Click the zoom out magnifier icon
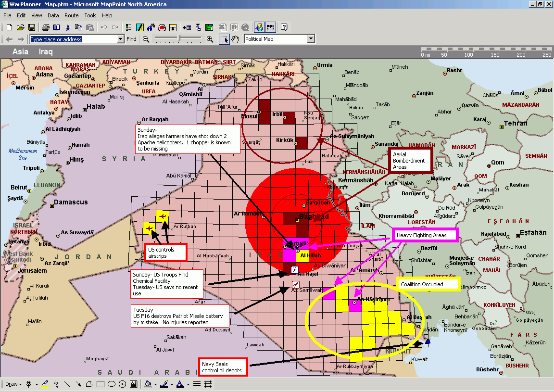 pos(146,39)
